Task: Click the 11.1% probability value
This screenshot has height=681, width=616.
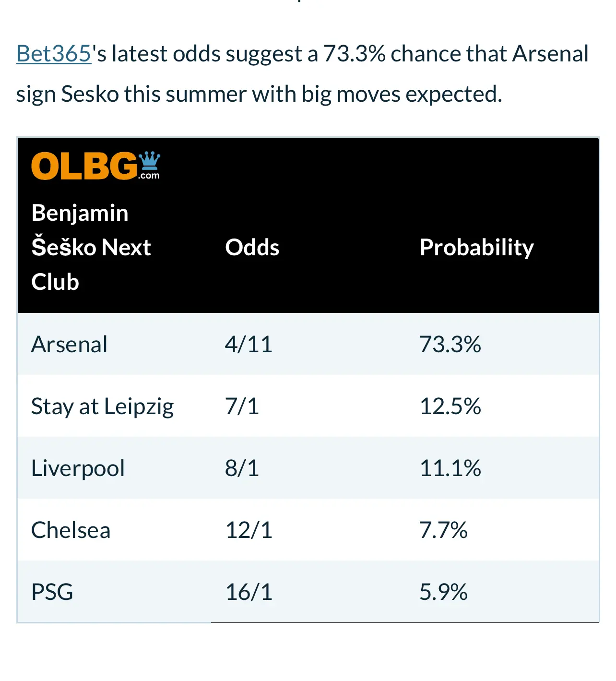Action: 450,468
